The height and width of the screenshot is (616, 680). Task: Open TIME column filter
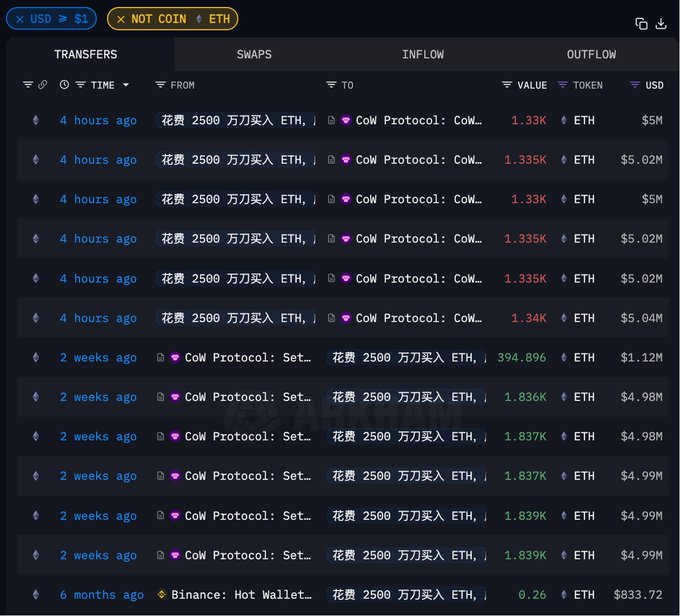pos(81,85)
